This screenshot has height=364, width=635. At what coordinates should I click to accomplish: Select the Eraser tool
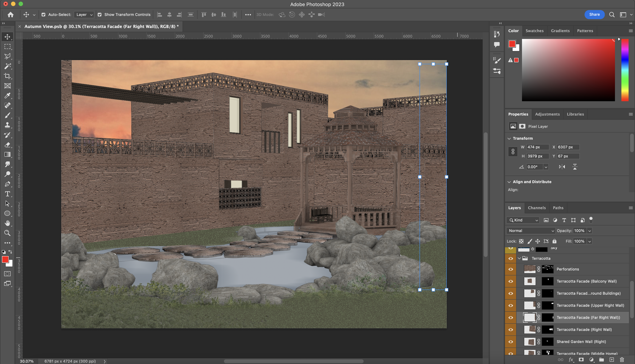click(x=7, y=145)
